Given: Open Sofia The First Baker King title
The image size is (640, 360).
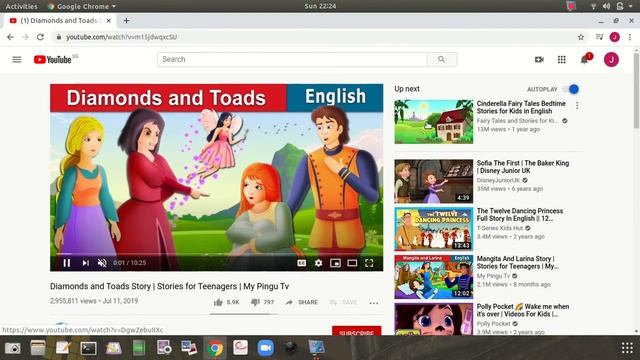Looking at the screenshot, I should pyautogui.click(x=522, y=167).
